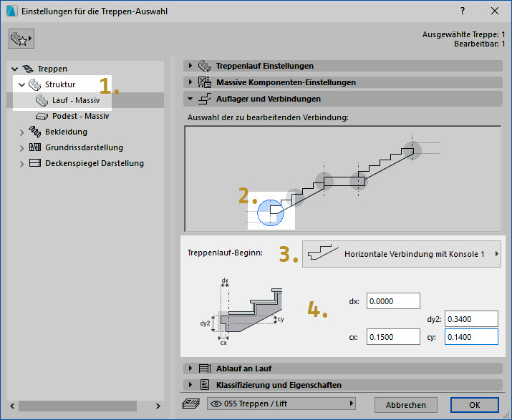Click the Grundrissdarstellung icon
This screenshot has width=512, height=420.
35,147
